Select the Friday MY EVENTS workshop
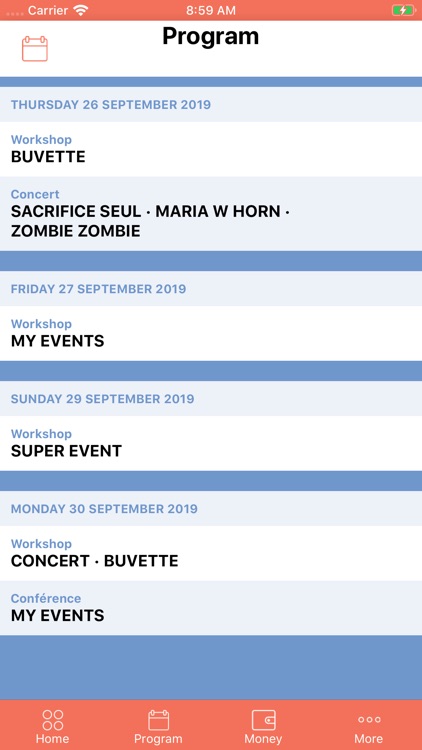Image resolution: width=422 pixels, height=750 pixels. (211, 333)
